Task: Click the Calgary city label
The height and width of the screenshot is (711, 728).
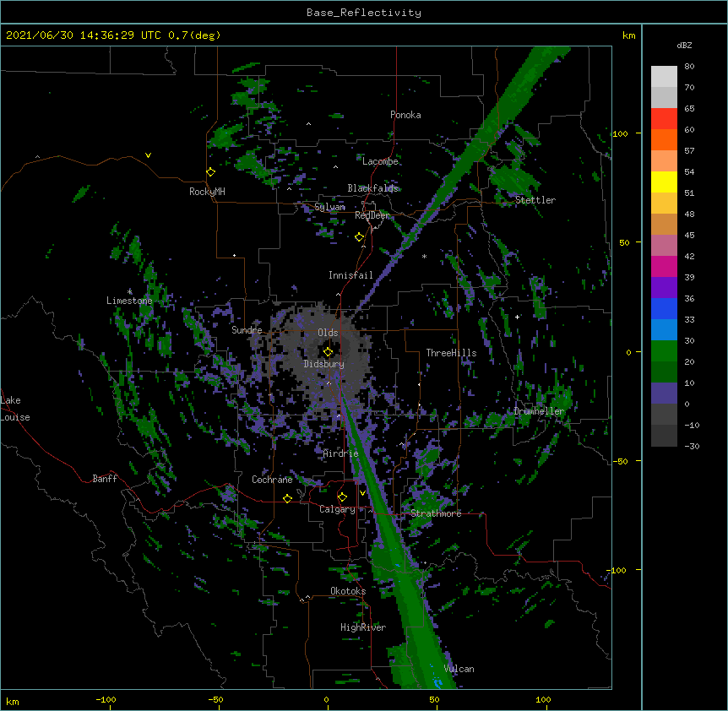Action: point(338,509)
